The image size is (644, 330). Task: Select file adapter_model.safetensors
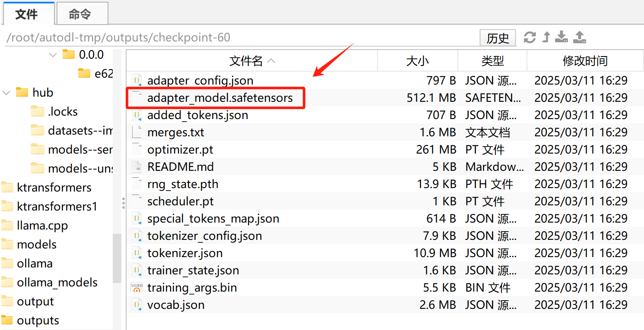coord(220,97)
